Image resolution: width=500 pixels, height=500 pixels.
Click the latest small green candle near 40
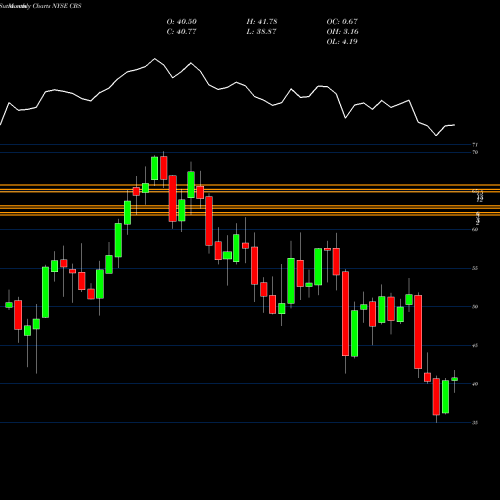pos(454,379)
